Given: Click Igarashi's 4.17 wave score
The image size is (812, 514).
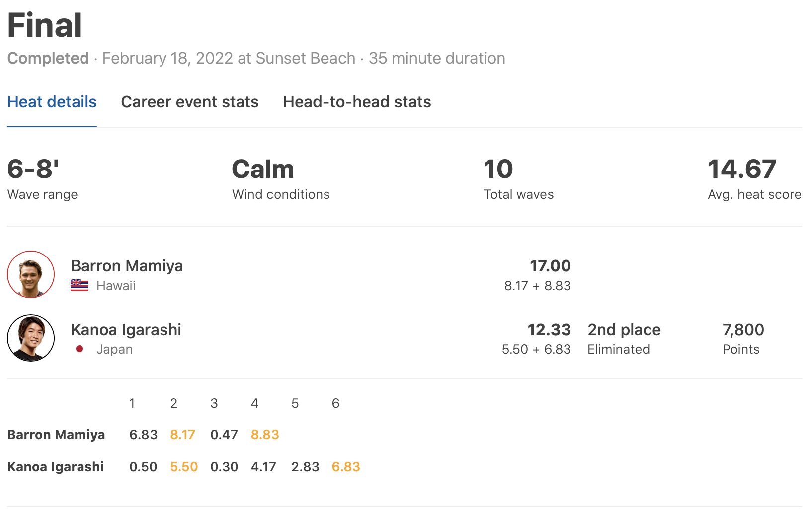Looking at the screenshot, I should click(x=263, y=467).
